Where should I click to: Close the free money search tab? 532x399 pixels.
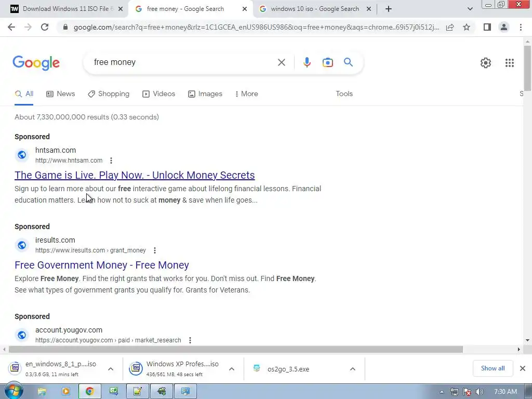click(244, 9)
